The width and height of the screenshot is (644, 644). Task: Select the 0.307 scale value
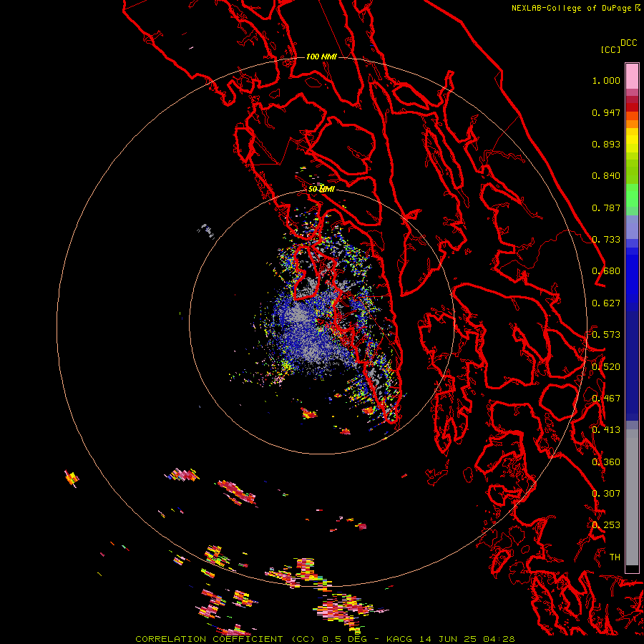(x=606, y=494)
